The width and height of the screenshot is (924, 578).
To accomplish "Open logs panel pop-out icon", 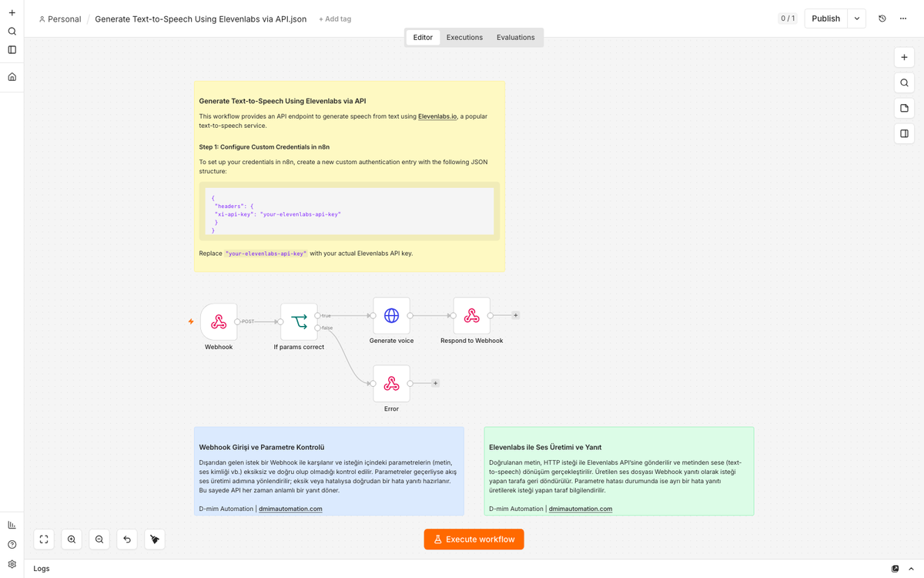I will 895,569.
